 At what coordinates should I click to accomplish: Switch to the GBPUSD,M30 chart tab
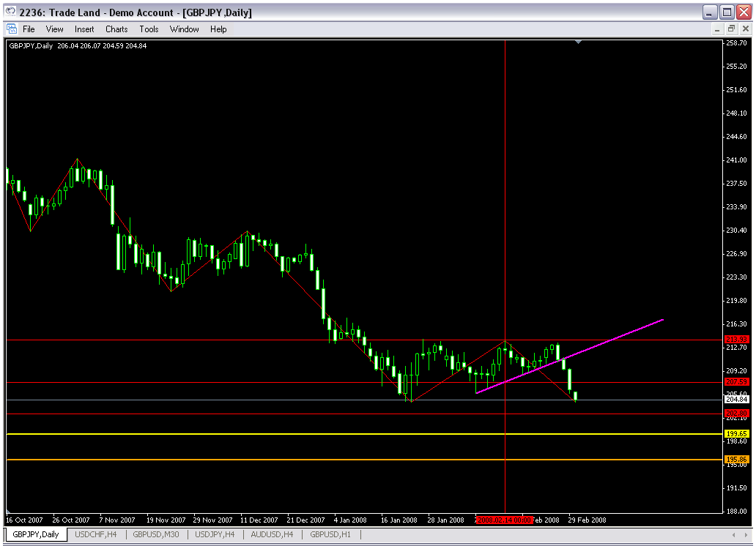tap(155, 534)
